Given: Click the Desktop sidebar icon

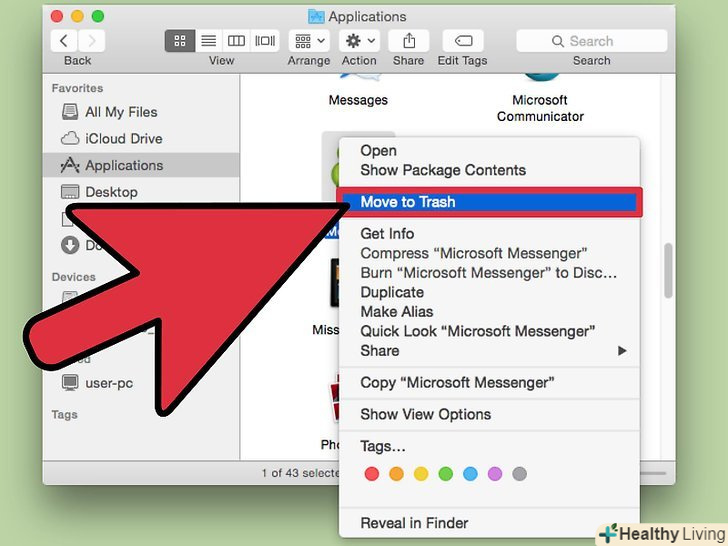Looking at the screenshot, I should (x=70, y=192).
